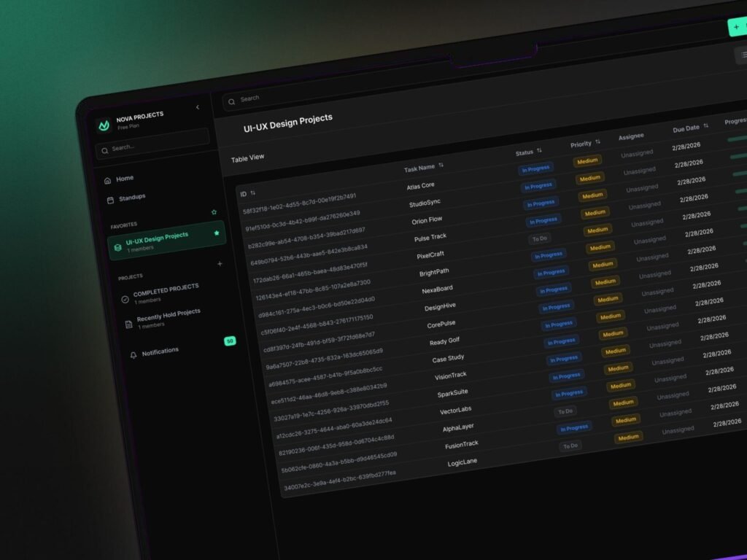Collapse the sidebar with the chevron arrow
Image resolution: width=747 pixels, height=560 pixels.
point(198,107)
